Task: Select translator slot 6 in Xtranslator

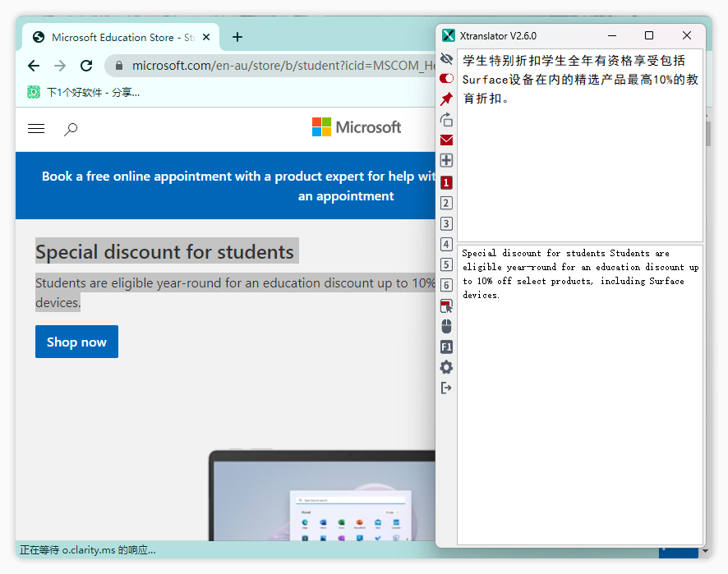Action: [446, 285]
